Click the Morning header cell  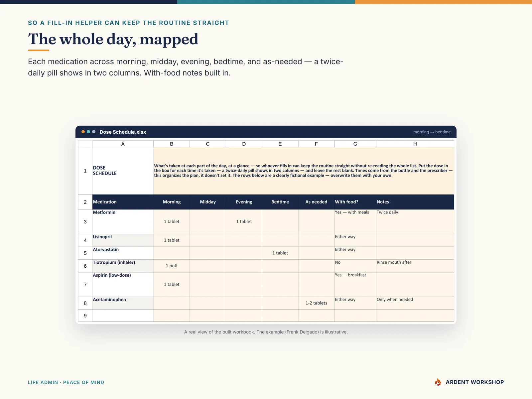[172, 202]
